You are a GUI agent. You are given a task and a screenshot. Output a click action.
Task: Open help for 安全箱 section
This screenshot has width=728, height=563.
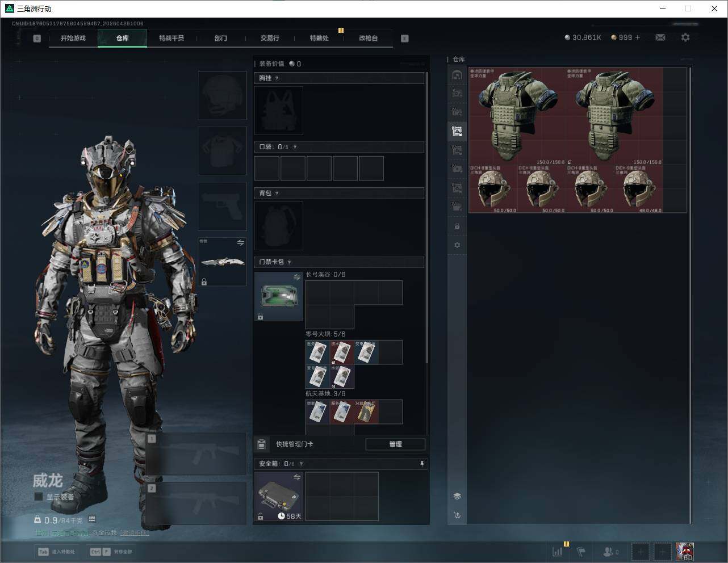(x=301, y=464)
